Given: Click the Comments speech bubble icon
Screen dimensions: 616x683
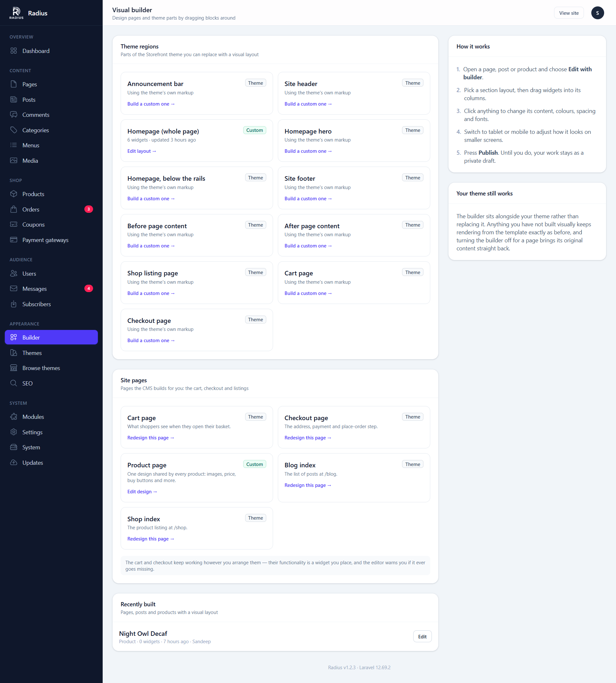Looking at the screenshot, I should (13, 115).
